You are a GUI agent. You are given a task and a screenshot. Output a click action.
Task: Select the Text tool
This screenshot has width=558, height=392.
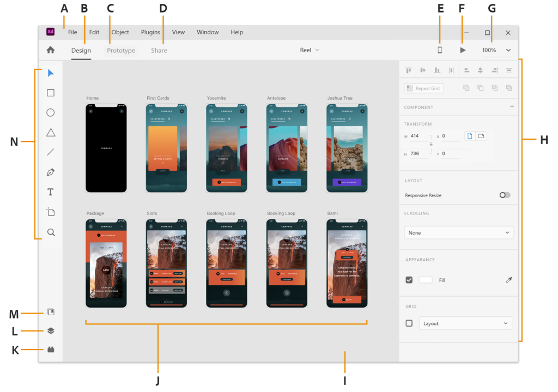click(50, 192)
